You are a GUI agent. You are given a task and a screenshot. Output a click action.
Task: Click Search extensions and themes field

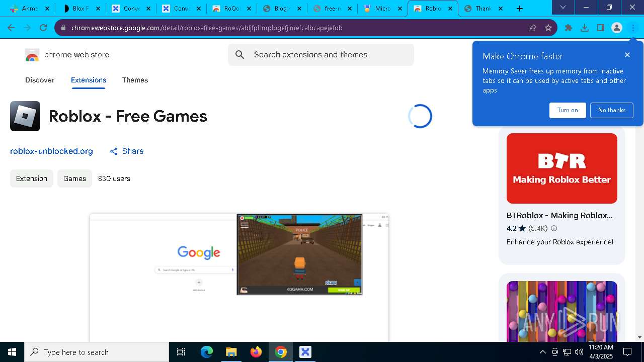pos(321,55)
